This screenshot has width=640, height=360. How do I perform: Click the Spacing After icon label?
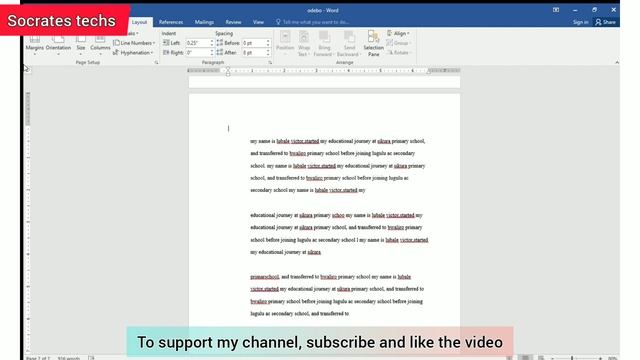(x=227, y=53)
